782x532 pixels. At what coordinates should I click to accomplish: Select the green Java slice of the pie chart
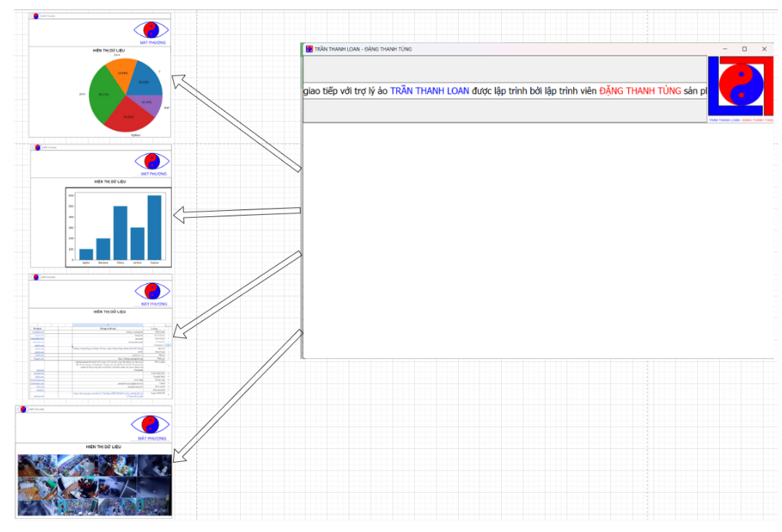(x=104, y=95)
